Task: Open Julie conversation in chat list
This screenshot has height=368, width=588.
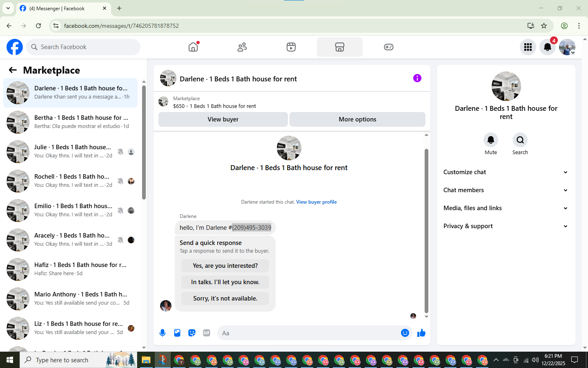Action: pyautogui.click(x=70, y=152)
